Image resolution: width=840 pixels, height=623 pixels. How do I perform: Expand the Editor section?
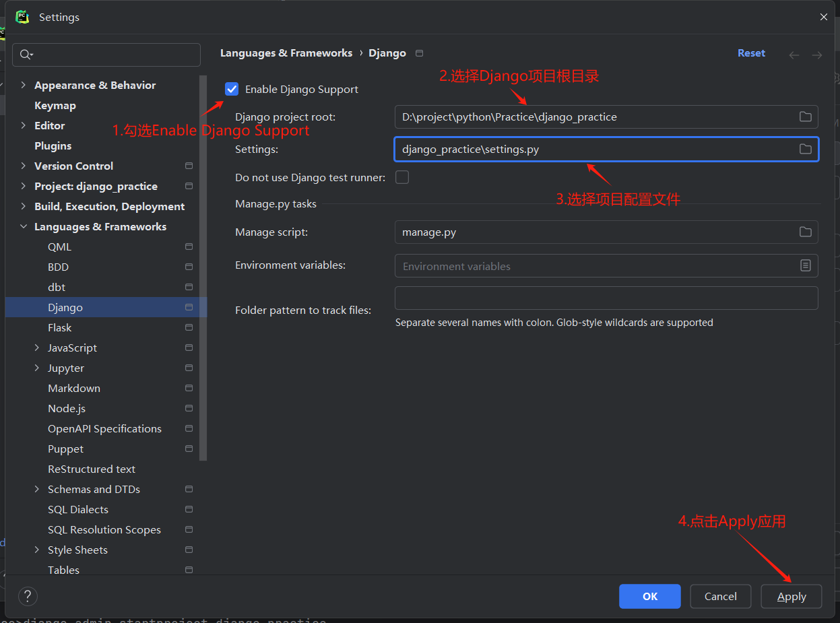click(24, 125)
